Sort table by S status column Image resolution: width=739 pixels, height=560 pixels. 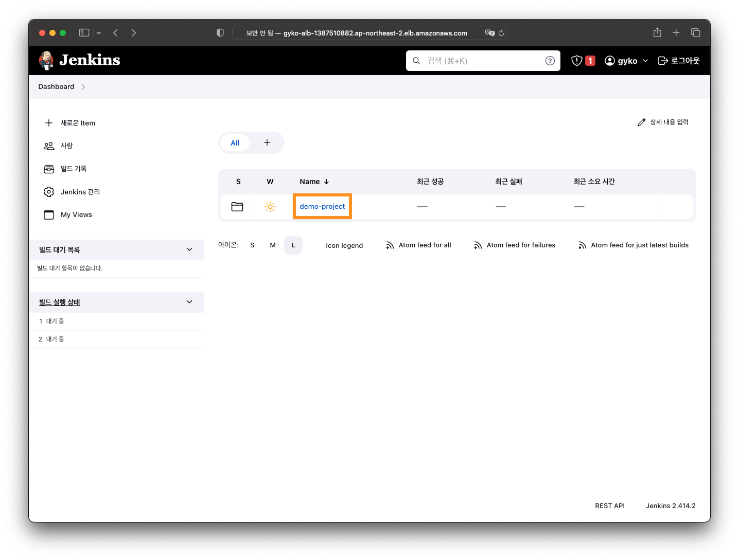238,182
